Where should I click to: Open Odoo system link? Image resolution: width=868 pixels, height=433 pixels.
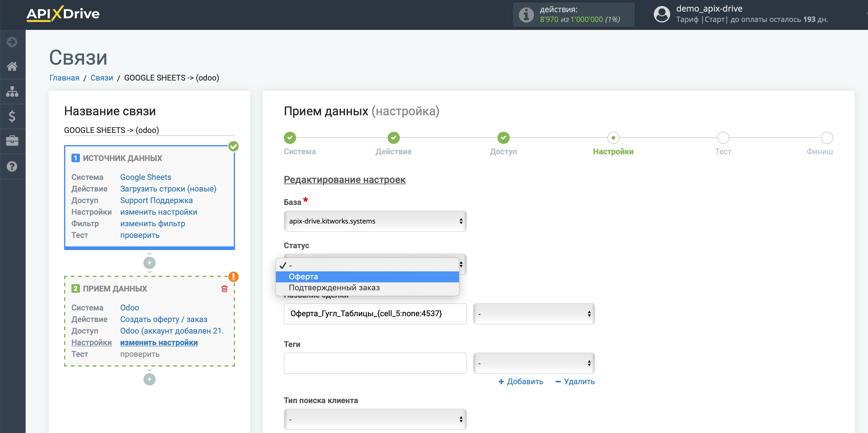(129, 307)
